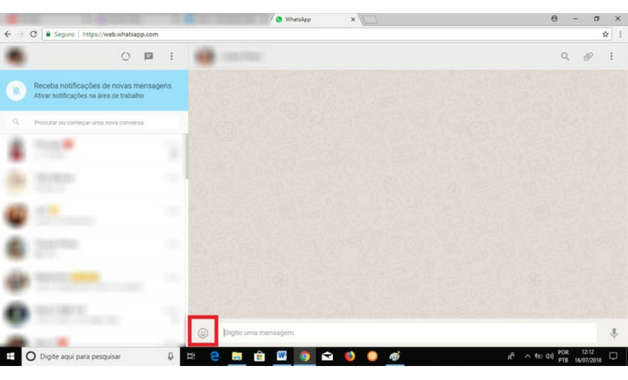Launch Microsoft Edge from the taskbar
Viewport: 628px width, 380px height.
tap(214, 356)
